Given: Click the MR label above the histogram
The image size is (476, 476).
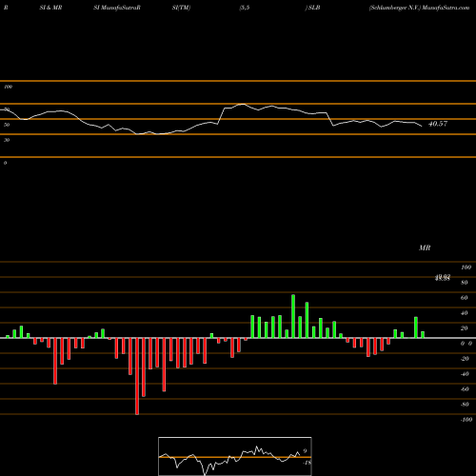Looking at the screenshot, I should [425, 248].
